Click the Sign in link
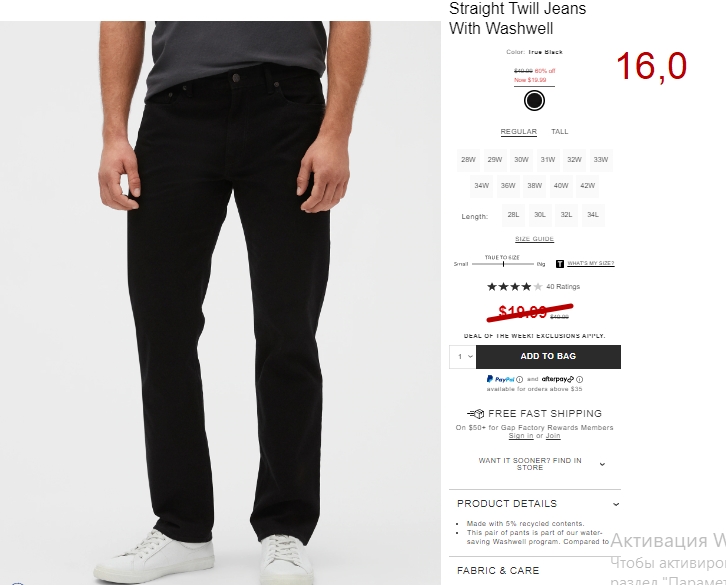The height and width of the screenshot is (585, 726). tap(521, 436)
